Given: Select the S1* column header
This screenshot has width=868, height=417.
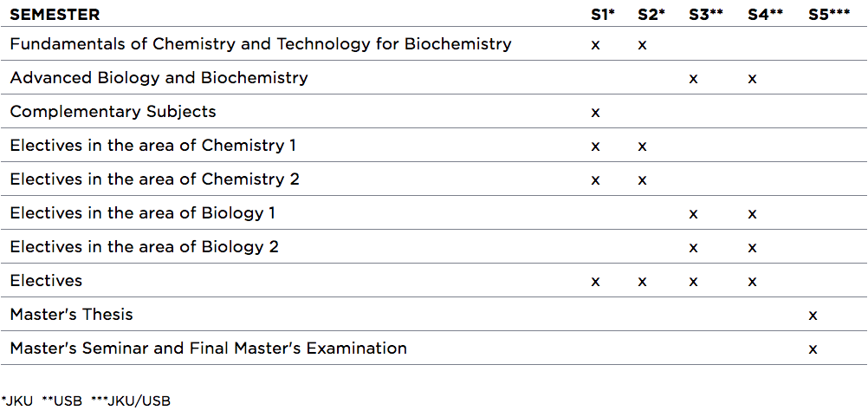Looking at the screenshot, I should [x=602, y=15].
